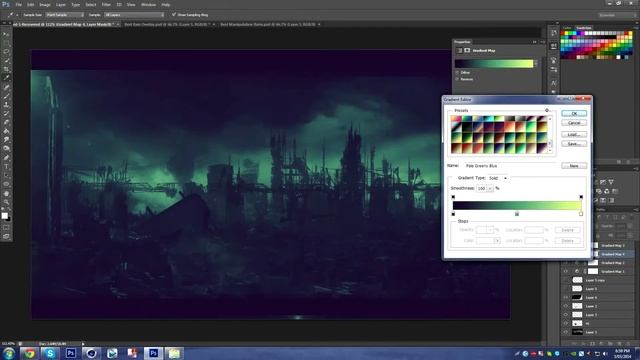Select the white right-end color stop
This screenshot has width=640, height=360.
click(581, 214)
